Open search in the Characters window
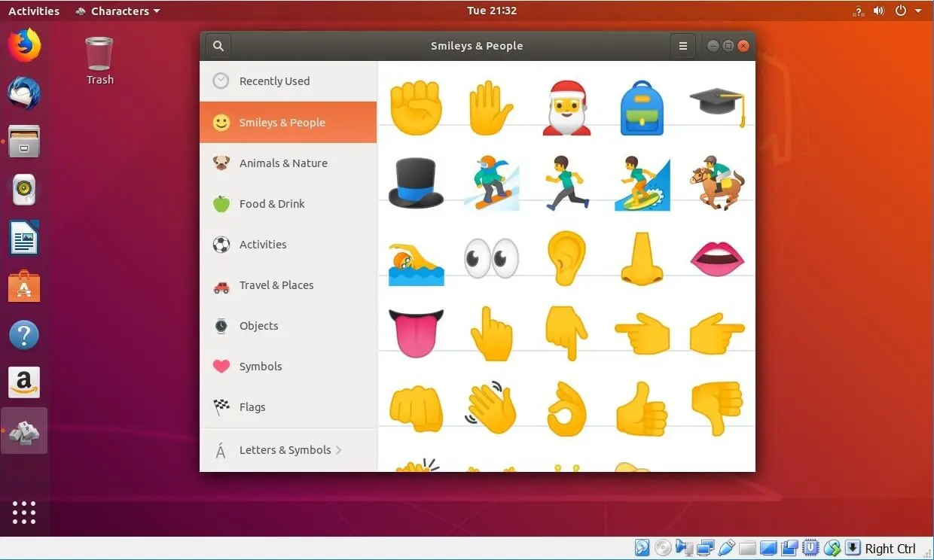 click(x=218, y=46)
